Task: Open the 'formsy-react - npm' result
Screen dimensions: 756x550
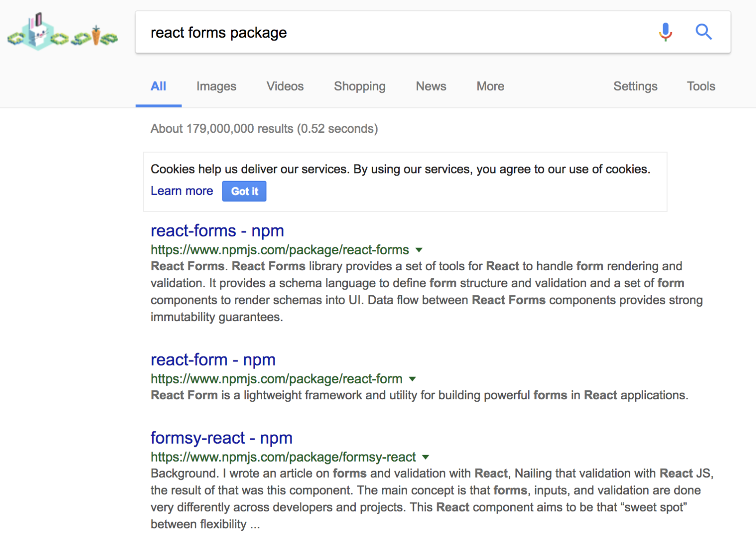Action: coord(222,438)
